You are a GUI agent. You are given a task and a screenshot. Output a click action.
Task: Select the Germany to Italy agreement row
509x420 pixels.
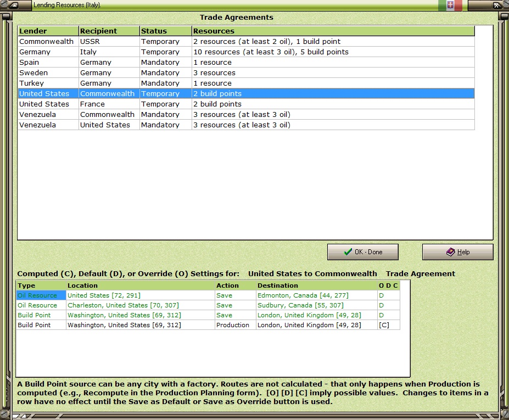(246, 52)
